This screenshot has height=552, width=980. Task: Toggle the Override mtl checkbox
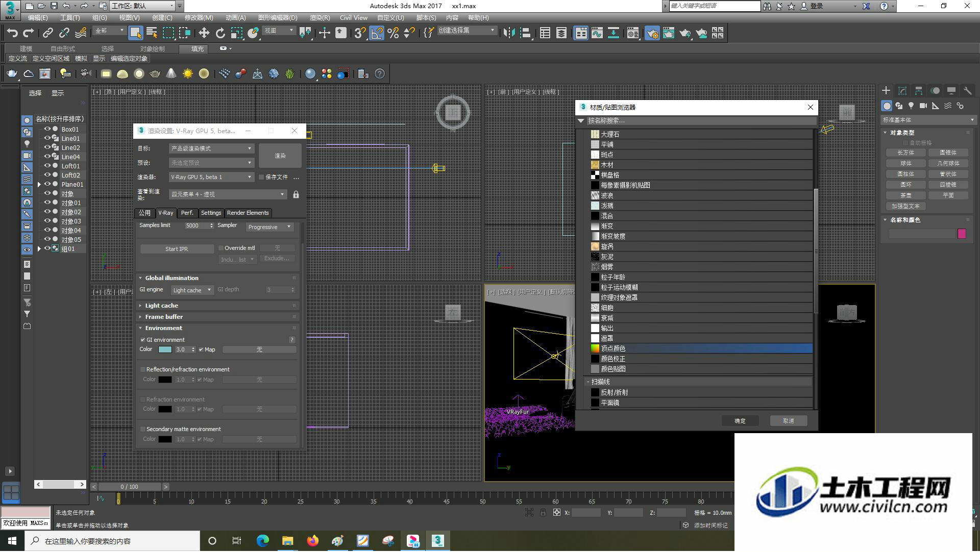click(x=221, y=248)
